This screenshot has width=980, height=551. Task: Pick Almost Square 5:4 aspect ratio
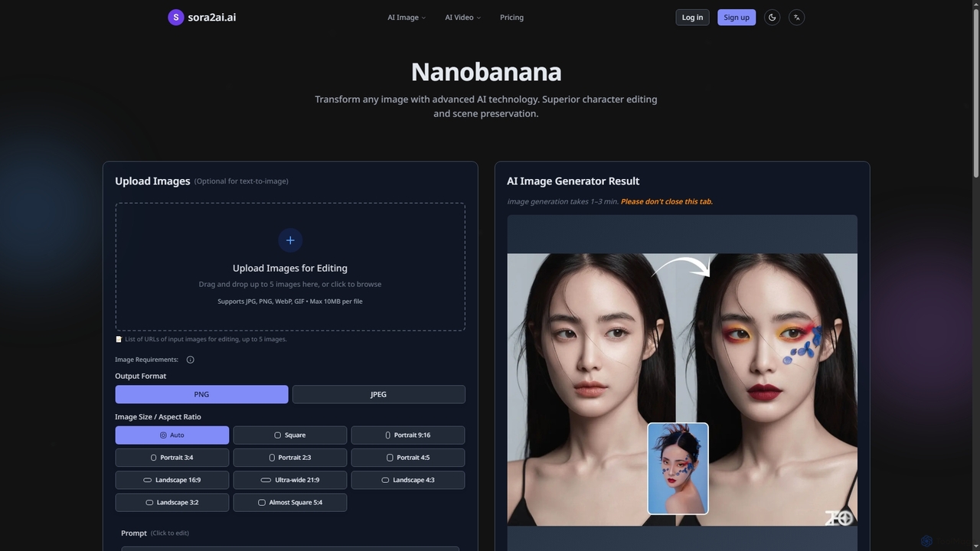290,502
